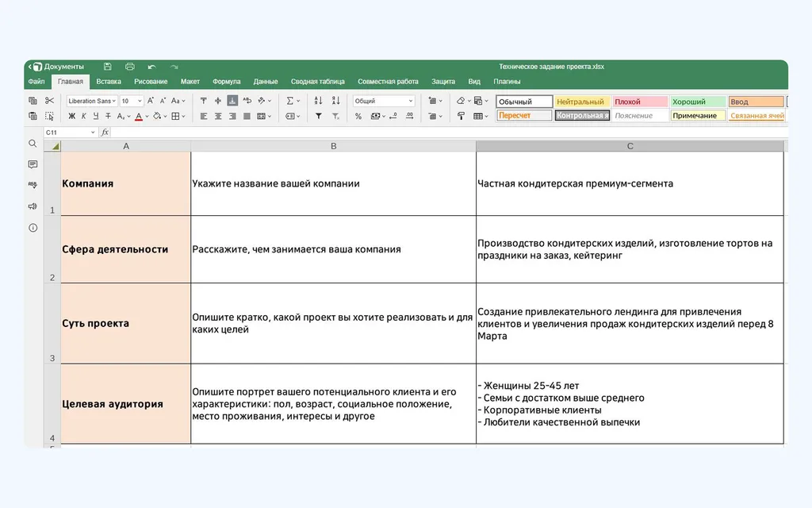Toggle bottom vertical alignment button
The height and width of the screenshot is (508, 812).
(232, 101)
